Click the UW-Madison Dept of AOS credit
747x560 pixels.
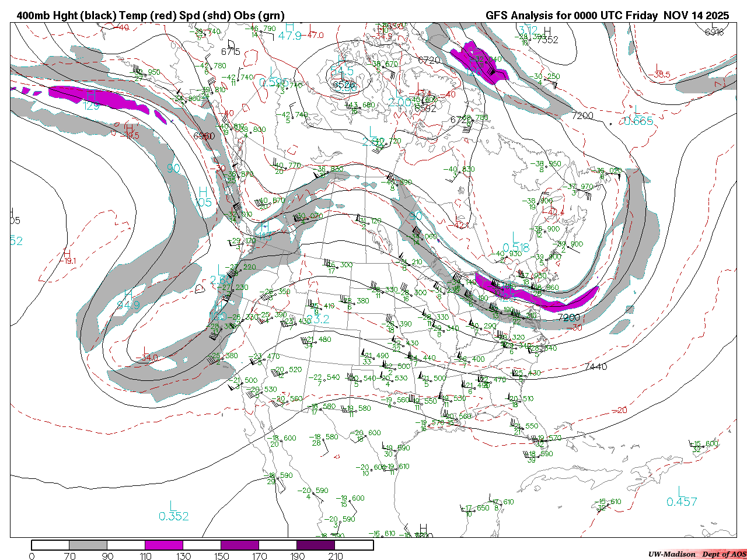pyautogui.click(x=696, y=554)
